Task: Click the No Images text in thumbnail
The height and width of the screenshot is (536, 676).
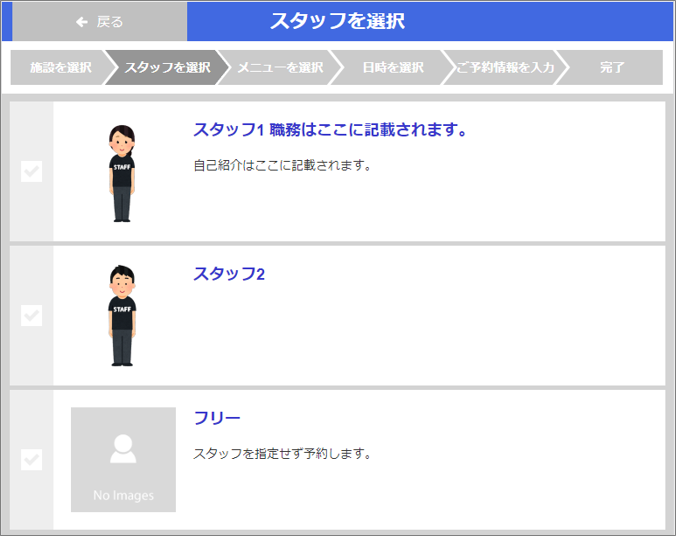Action: click(x=123, y=496)
